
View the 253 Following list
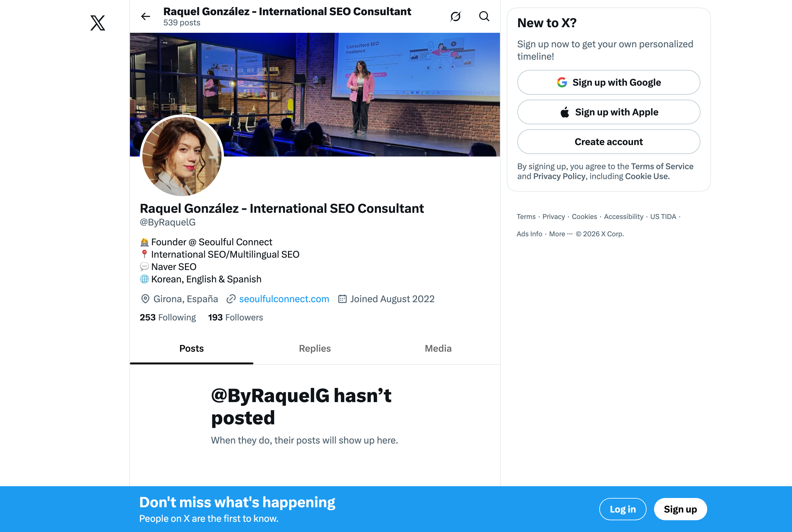tap(168, 317)
